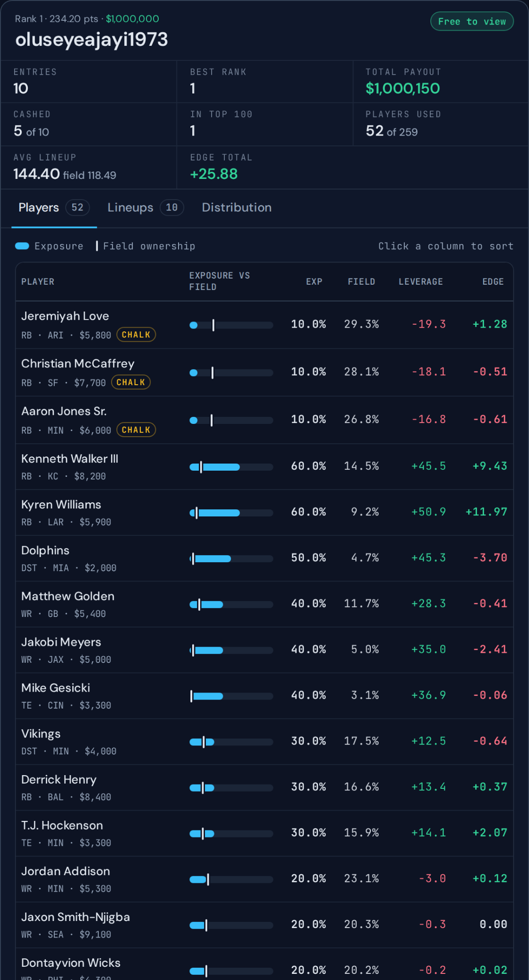Click T.J. Hockenson's +2.07 edge value

click(490, 833)
